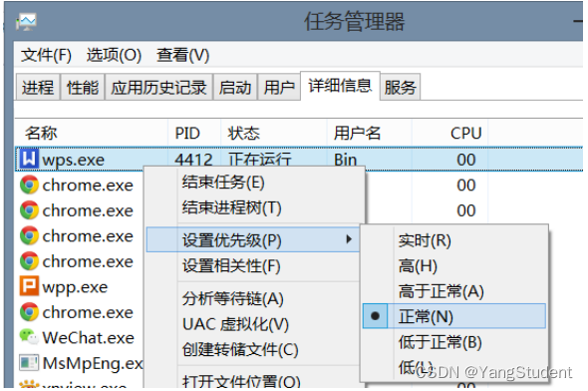Click the Chrome icon directly below wps.exe
The image size is (588, 391).
tap(29, 185)
